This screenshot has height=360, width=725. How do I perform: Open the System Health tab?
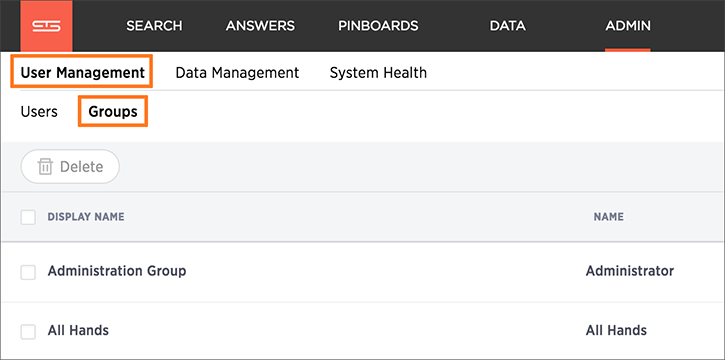[x=378, y=73]
